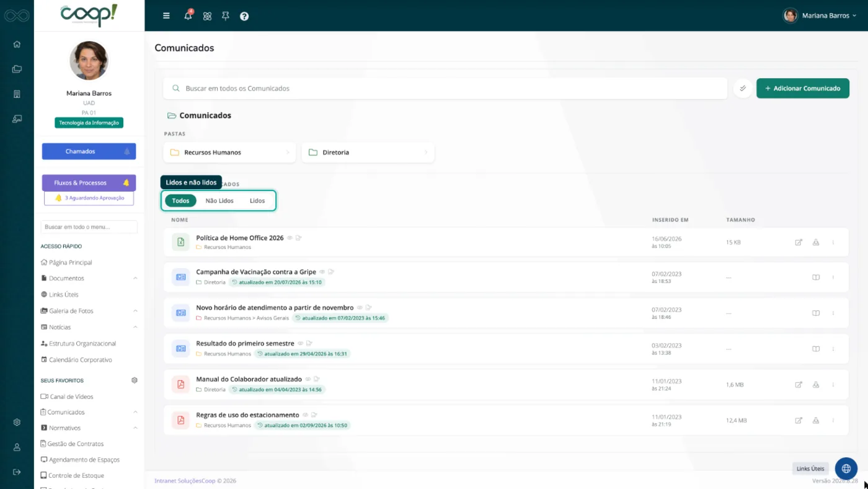The width and height of the screenshot is (868, 489).
Task: Expand the Normativos menu chevron
Action: 135,428
